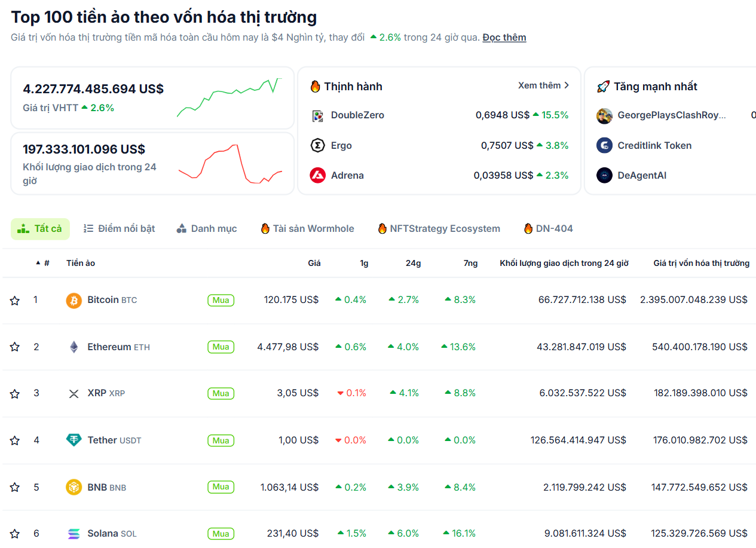Click the Mua button for Ethereum
This screenshot has width=756, height=548.
point(221,347)
